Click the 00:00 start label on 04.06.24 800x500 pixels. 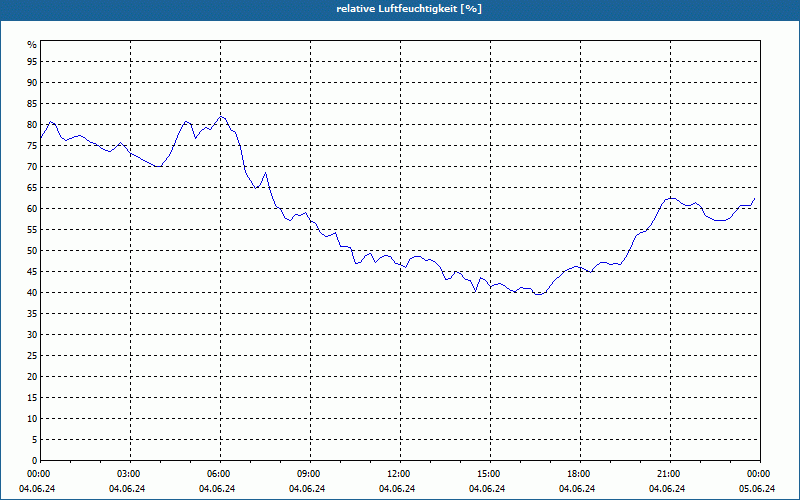(37, 474)
